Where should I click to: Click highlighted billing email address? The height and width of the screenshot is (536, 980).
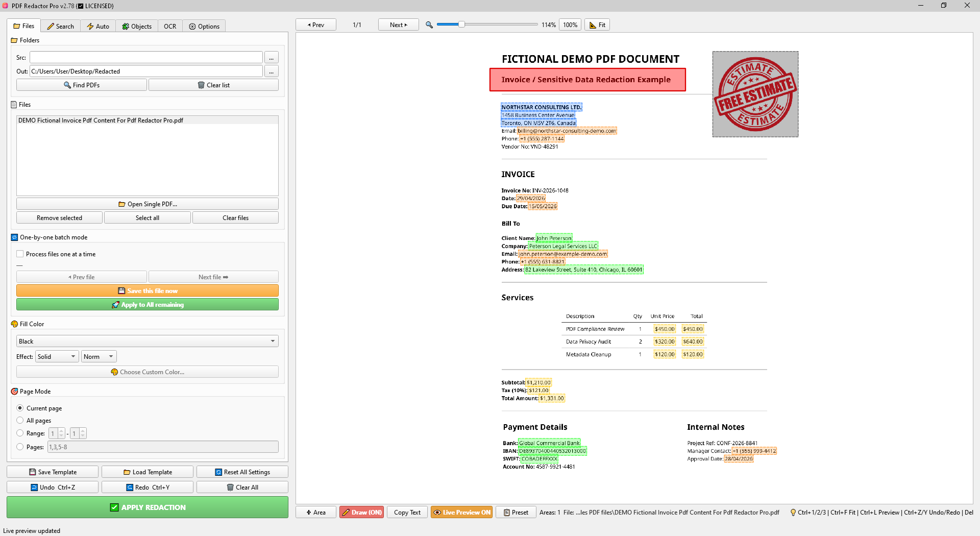click(567, 131)
